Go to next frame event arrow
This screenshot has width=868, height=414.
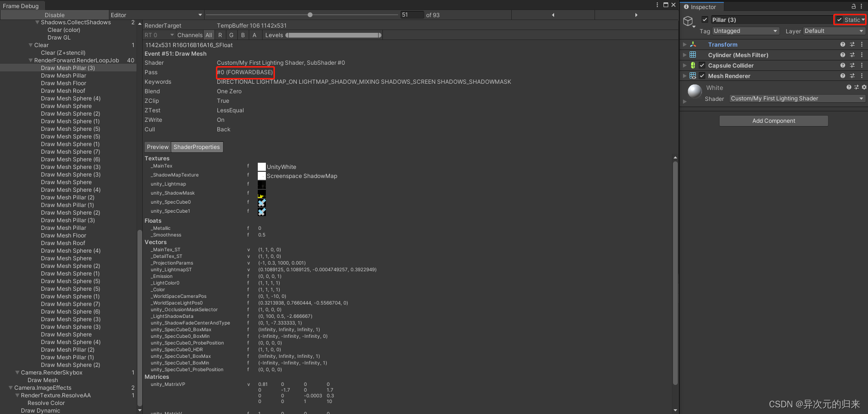pos(636,15)
